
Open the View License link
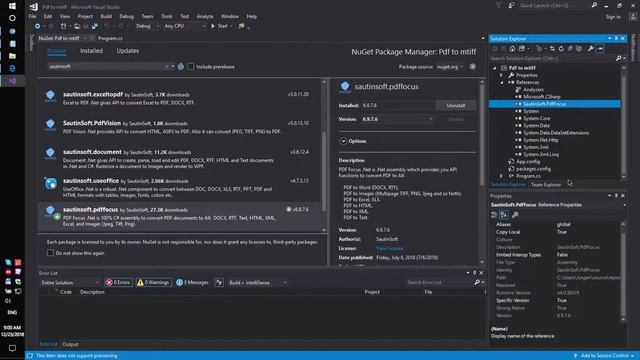(x=389, y=248)
